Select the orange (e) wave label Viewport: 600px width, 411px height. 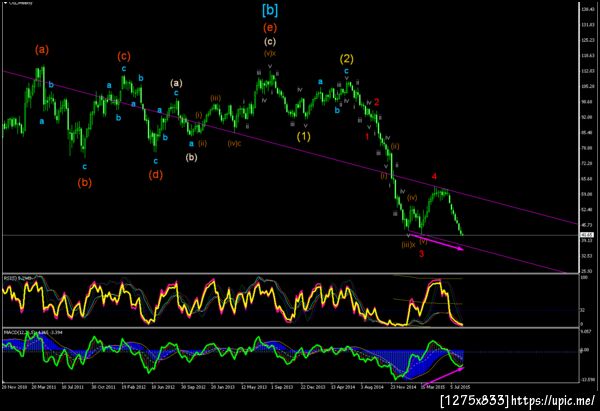click(x=270, y=28)
